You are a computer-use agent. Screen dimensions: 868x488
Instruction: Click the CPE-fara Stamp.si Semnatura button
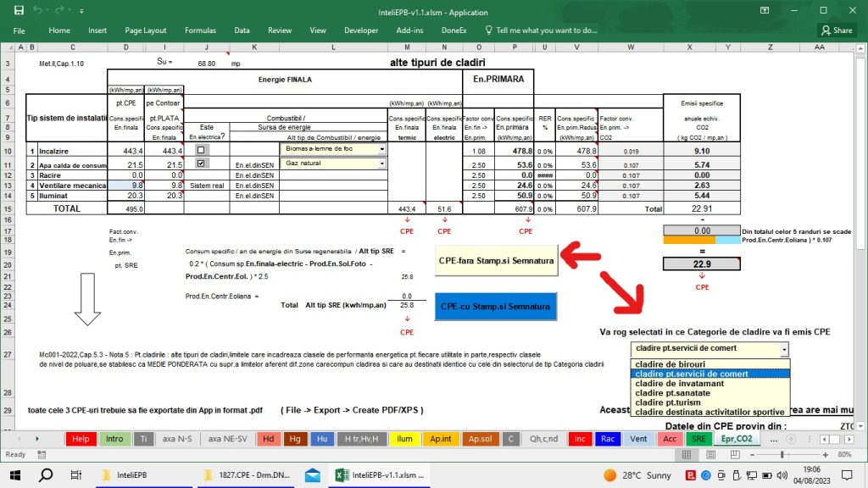(x=496, y=261)
